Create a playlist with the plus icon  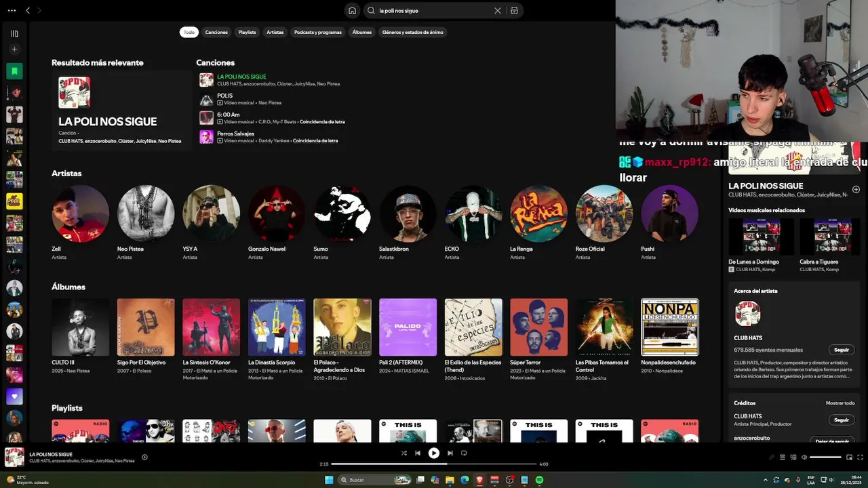[14, 49]
